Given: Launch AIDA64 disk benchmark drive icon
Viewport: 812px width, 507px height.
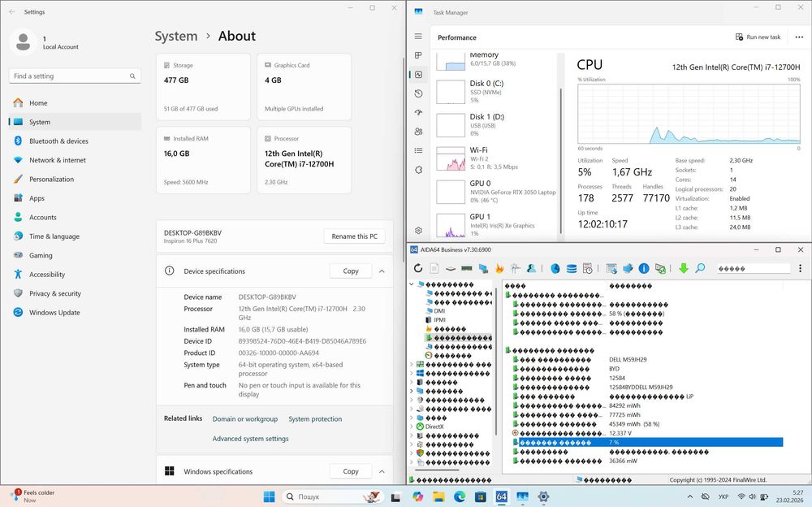Looking at the screenshot, I should coord(451,269).
